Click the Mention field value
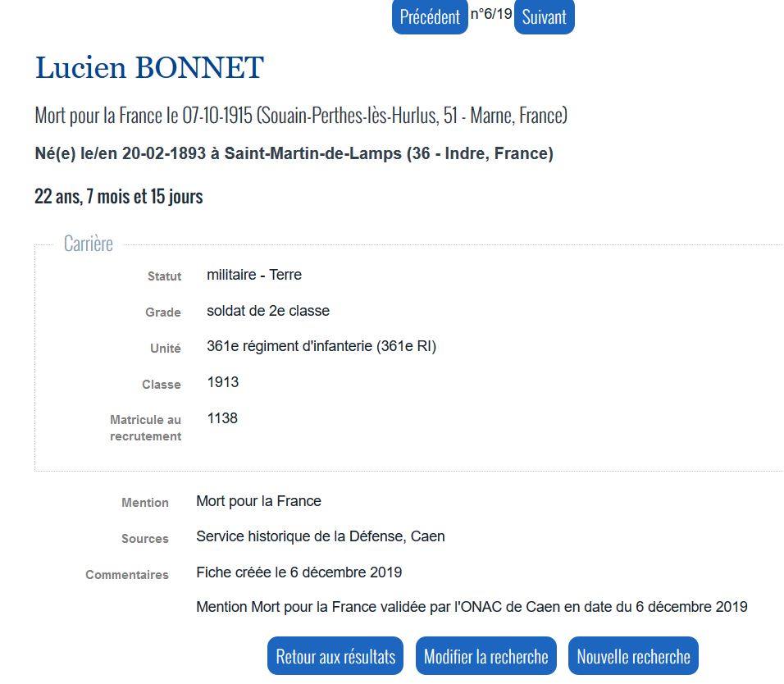Image resolution: width=784 pixels, height=684 pixels. coord(258,501)
